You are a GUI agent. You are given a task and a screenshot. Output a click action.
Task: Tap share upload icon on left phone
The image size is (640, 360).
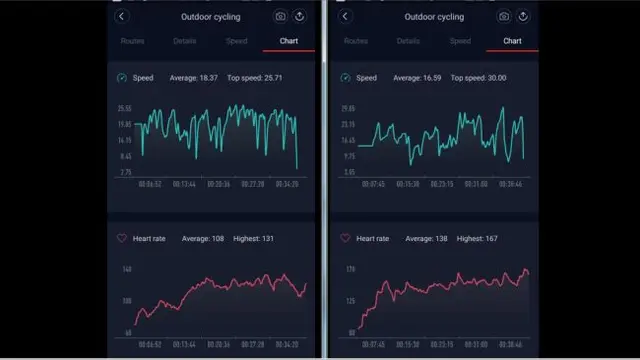[299, 16]
